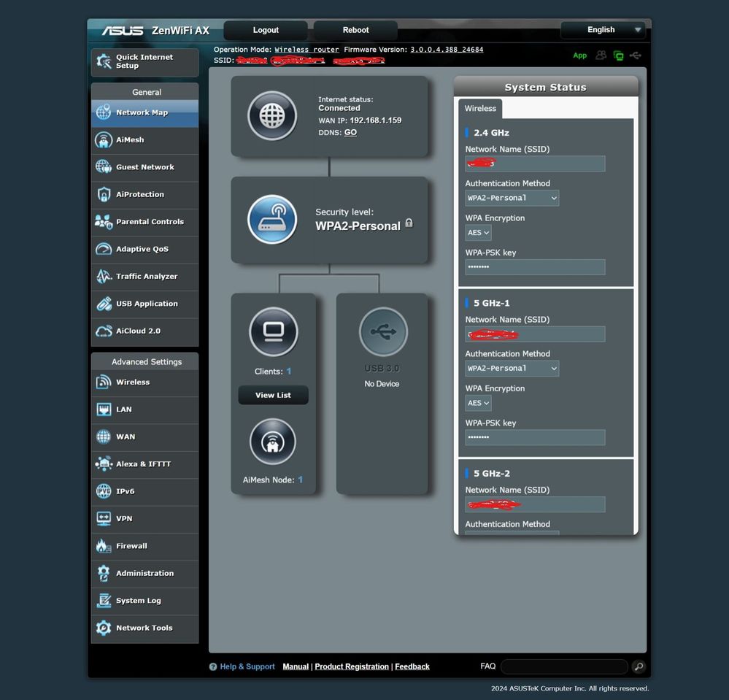Switch to the Wireless tab in System Status
This screenshot has height=700, width=729.
[x=480, y=108]
